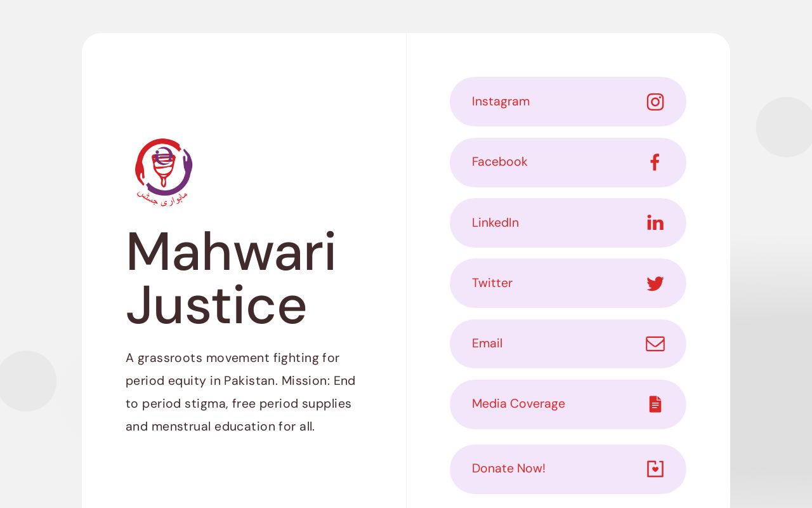
Task: Click the Twitter bird icon
Action: tap(655, 283)
